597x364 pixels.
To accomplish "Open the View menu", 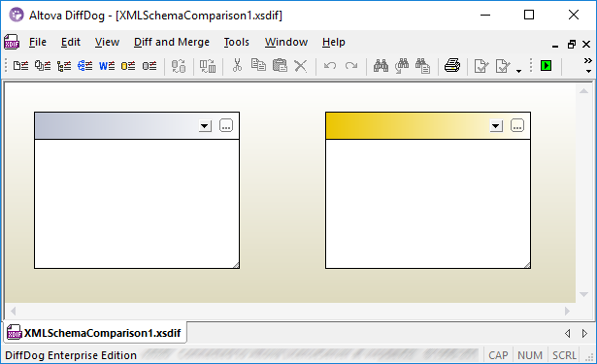I will pos(107,42).
